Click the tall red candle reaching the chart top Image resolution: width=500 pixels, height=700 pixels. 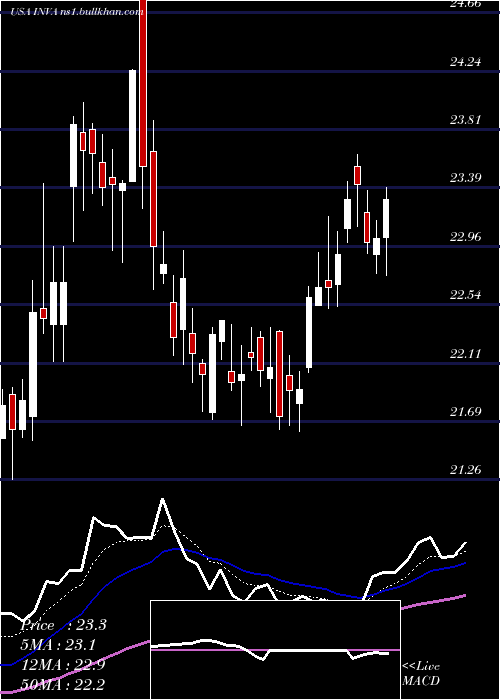tap(143, 83)
